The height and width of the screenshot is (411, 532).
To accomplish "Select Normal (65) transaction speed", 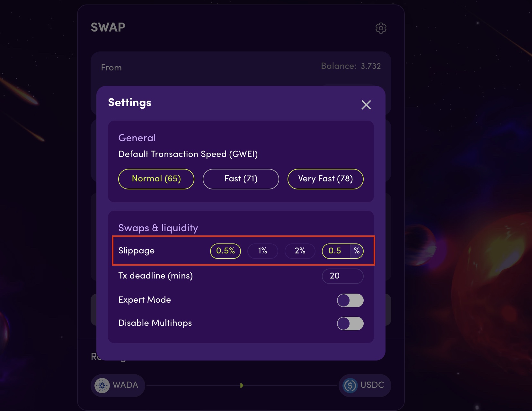I will tap(156, 179).
